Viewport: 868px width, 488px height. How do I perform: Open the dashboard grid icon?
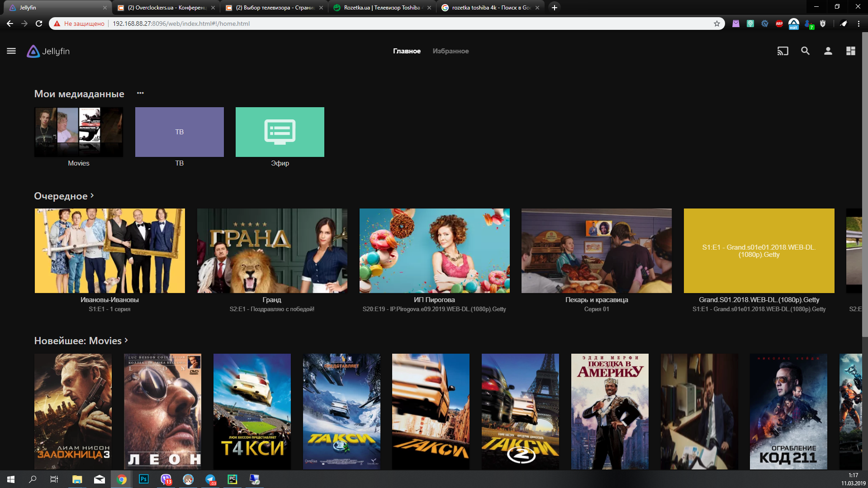click(x=850, y=51)
